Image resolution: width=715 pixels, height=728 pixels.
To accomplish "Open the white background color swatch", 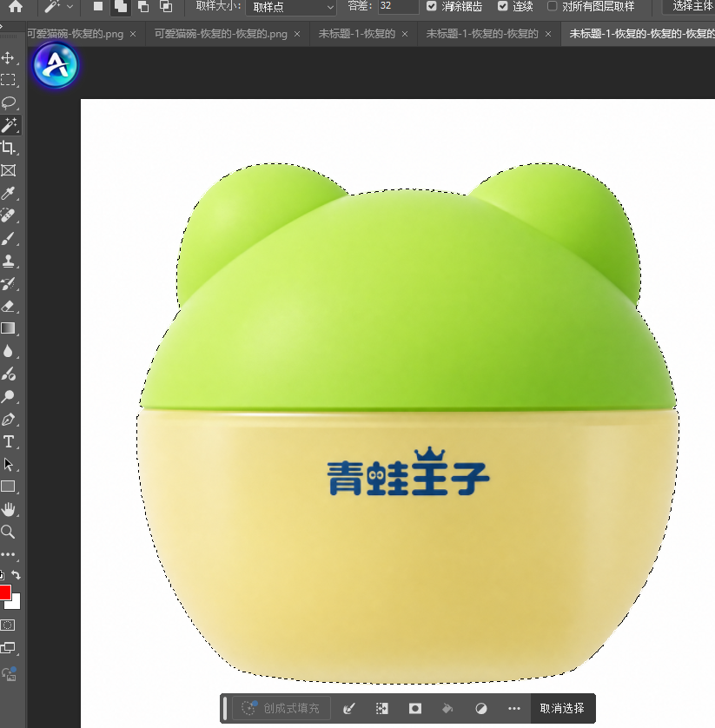I will [x=16, y=603].
